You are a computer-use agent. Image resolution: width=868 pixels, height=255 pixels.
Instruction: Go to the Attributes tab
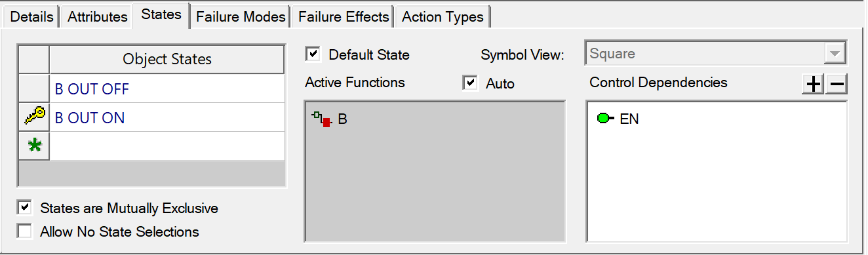pos(98,17)
